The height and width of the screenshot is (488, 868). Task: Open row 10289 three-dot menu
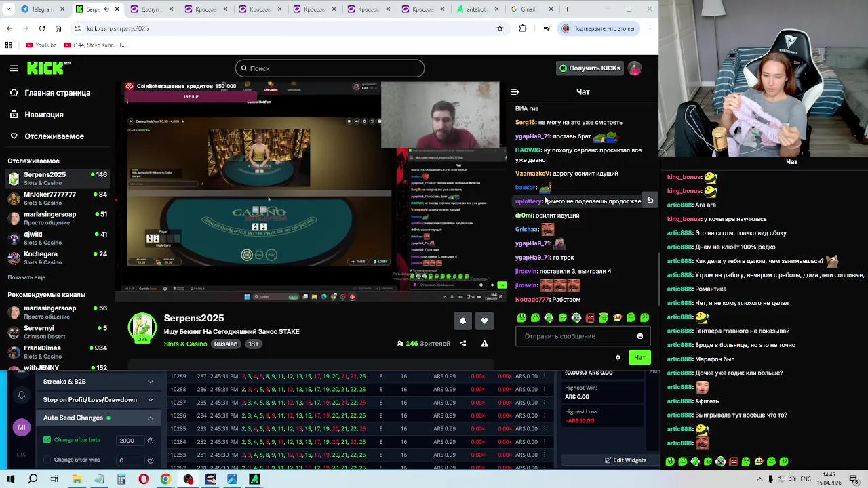click(x=545, y=376)
